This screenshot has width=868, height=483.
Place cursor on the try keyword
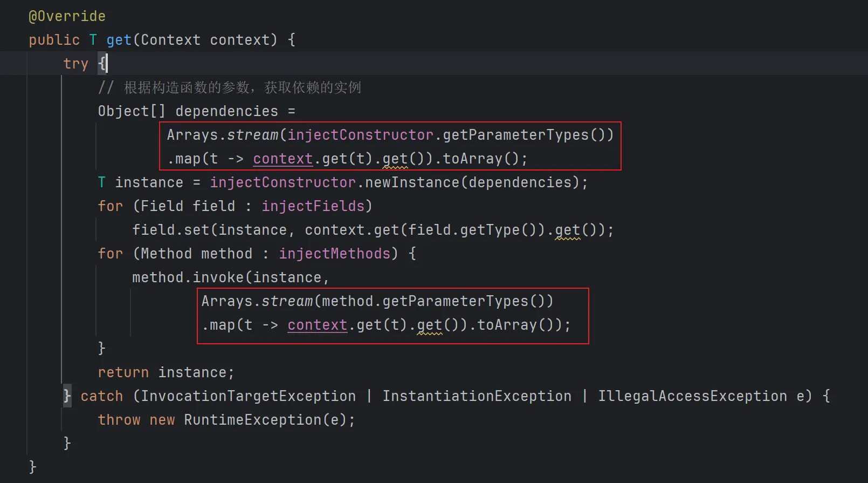point(75,64)
